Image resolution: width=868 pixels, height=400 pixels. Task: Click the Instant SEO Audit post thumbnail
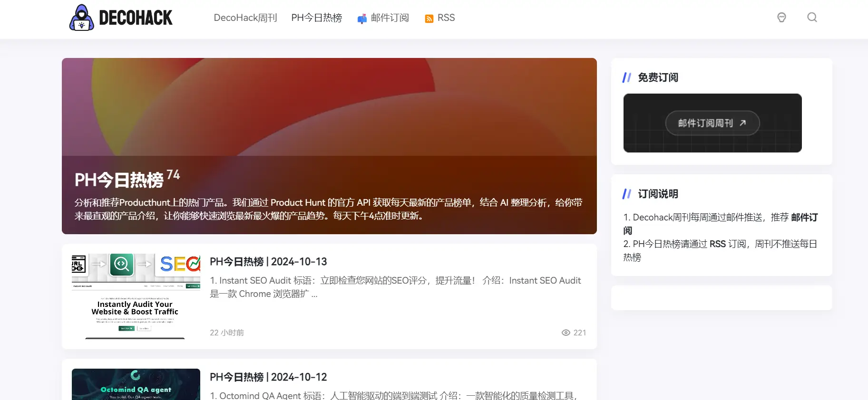[136, 296]
